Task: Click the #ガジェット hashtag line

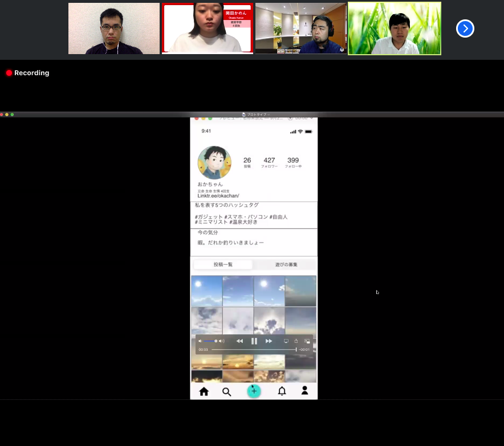Action: tap(241, 217)
